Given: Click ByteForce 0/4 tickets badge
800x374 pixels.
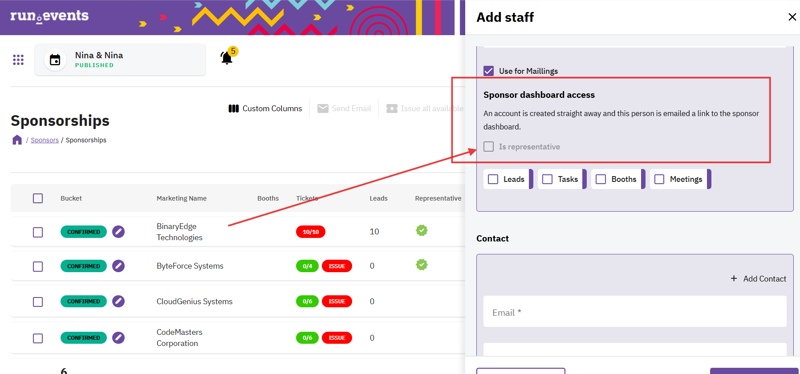Looking at the screenshot, I should pos(307,266).
